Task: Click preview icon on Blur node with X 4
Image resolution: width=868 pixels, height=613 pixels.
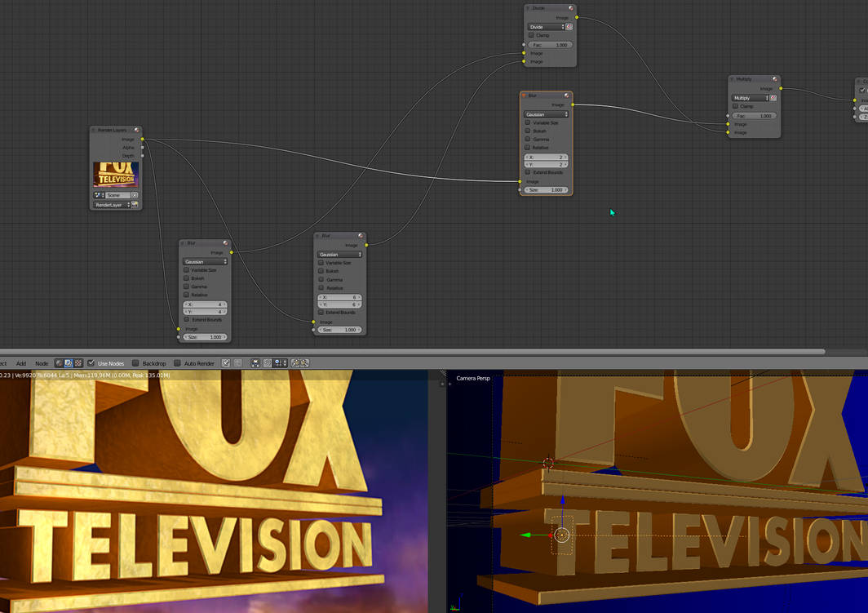Action: pyautogui.click(x=225, y=243)
